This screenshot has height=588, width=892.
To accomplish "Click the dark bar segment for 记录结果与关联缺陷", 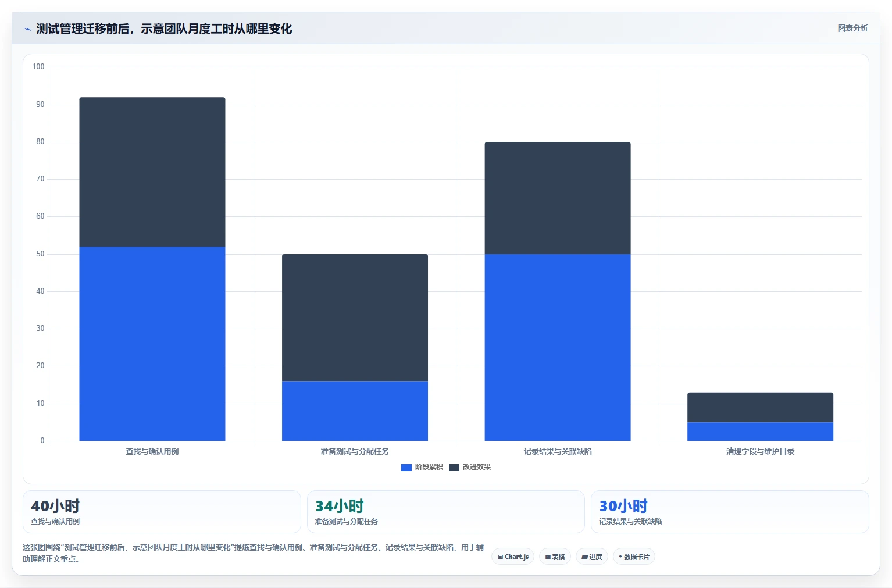I will (558, 198).
